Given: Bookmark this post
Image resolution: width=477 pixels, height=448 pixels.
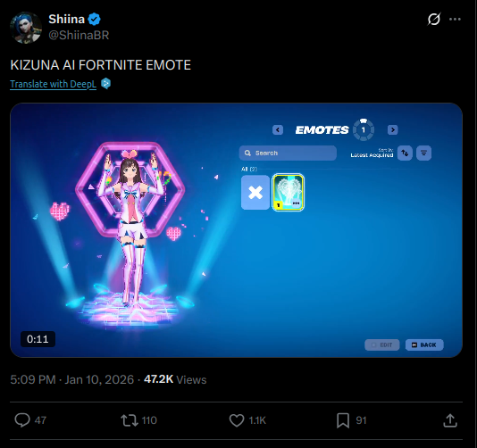Looking at the screenshot, I should [x=343, y=420].
